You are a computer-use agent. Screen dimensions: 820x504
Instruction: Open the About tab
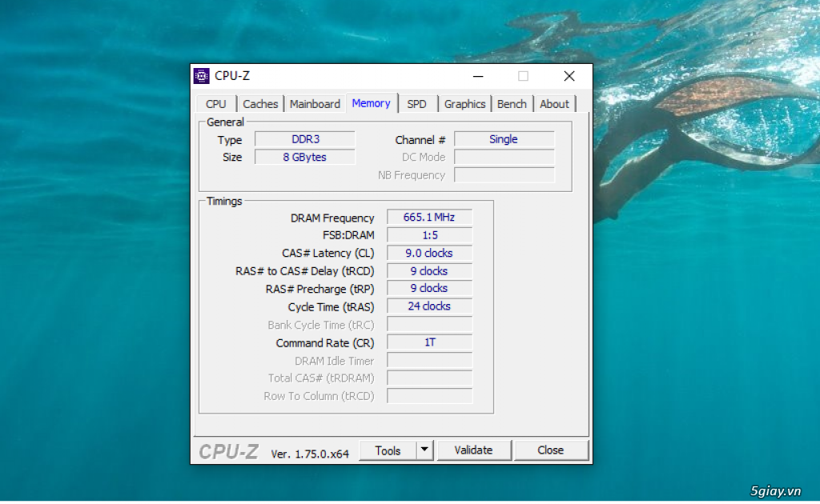click(x=554, y=104)
